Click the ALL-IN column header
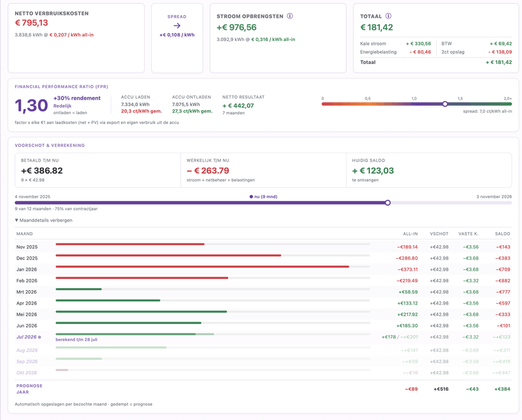This screenshot has height=420, width=522. coord(410,234)
